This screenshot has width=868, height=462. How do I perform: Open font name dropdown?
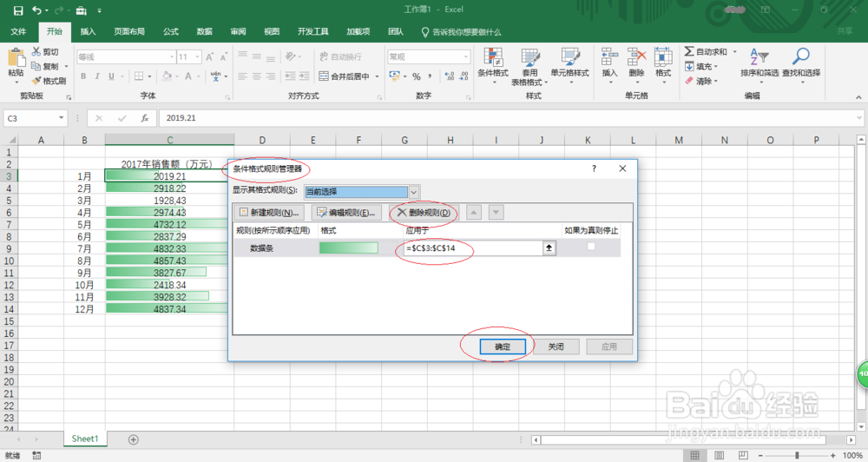click(x=172, y=57)
